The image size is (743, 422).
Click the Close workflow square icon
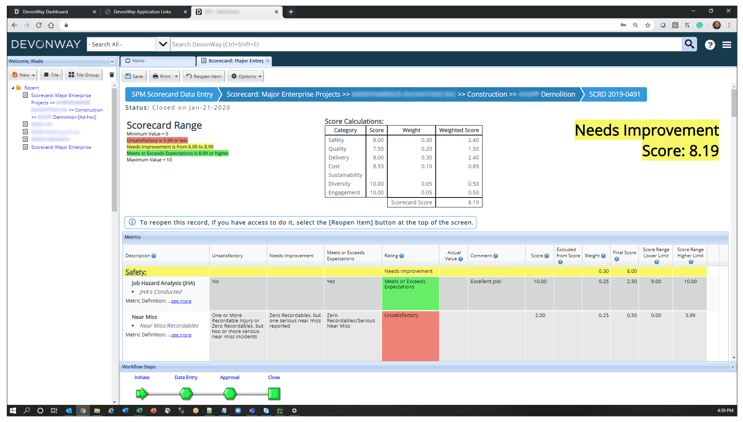(274, 393)
